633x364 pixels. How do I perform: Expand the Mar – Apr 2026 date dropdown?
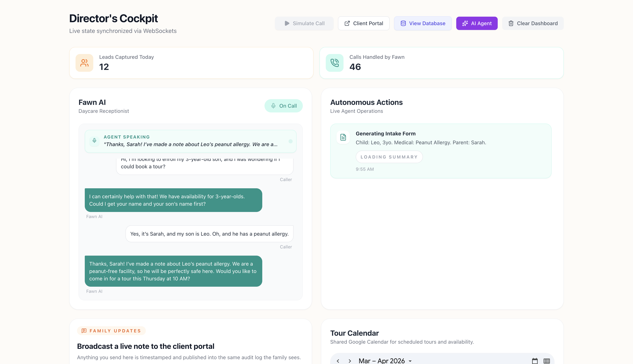click(x=410, y=361)
